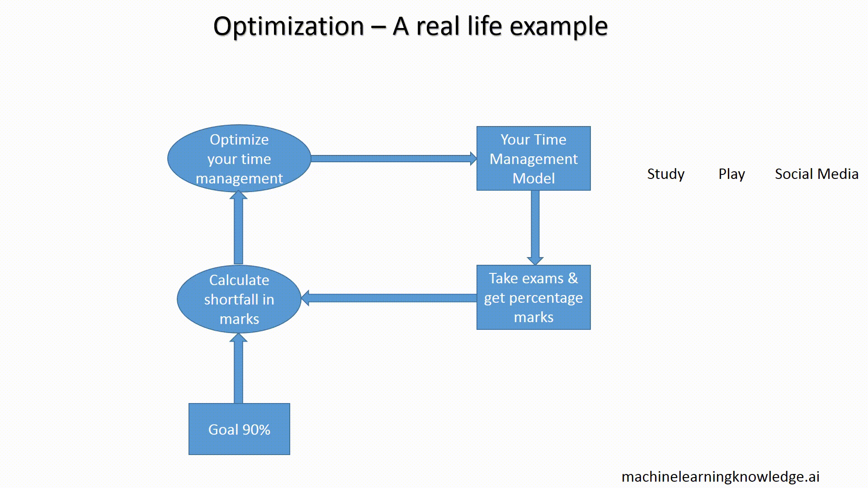This screenshot has width=868, height=488.
Task: Toggle the 'Play' label on the right
Action: (x=730, y=174)
